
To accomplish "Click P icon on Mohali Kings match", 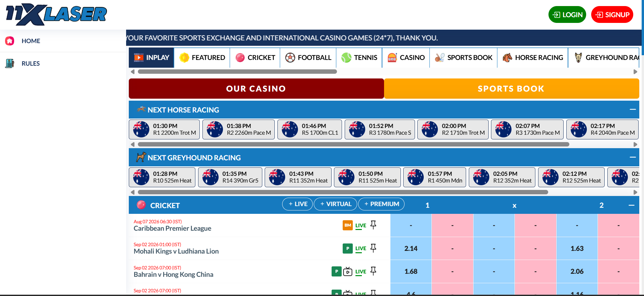I will click(348, 249).
